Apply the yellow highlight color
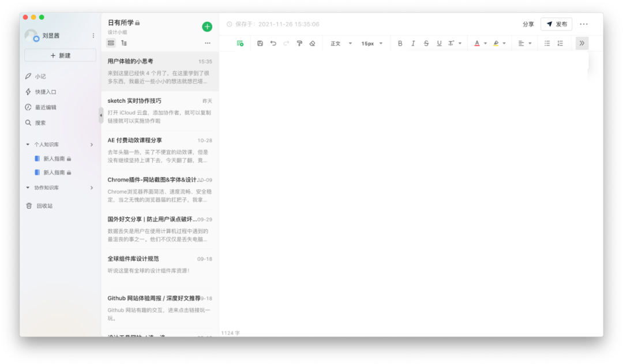Viewport: 623px width, 364px height. [x=496, y=43]
